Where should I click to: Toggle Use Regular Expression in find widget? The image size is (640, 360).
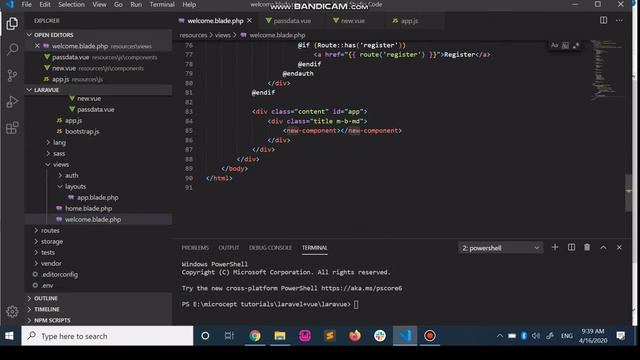pos(576,45)
